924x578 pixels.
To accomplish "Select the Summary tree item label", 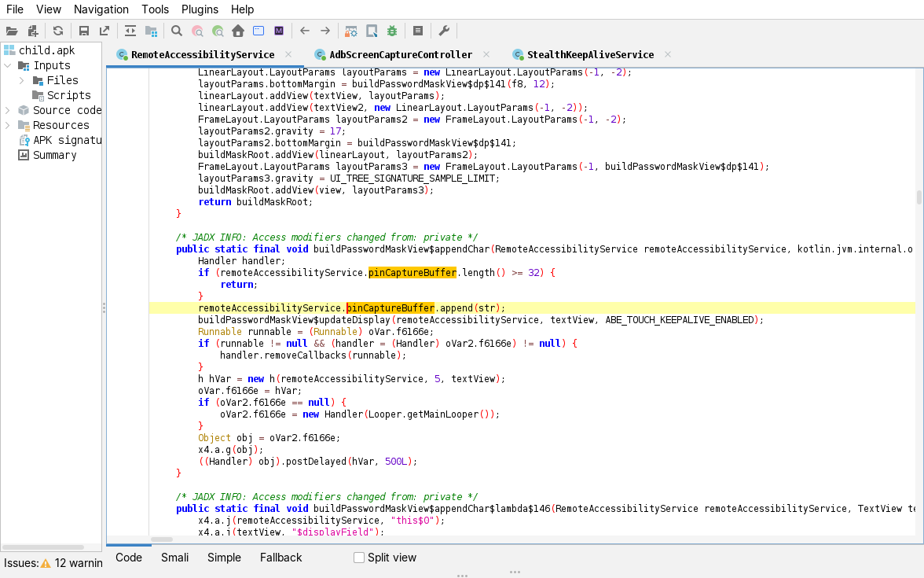I will pos(55,155).
